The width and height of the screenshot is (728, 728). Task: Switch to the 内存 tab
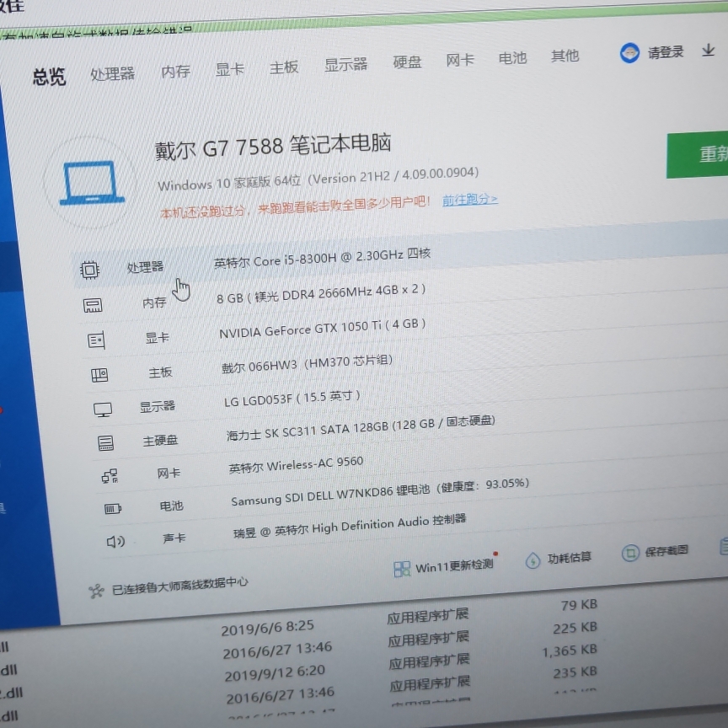click(176, 71)
